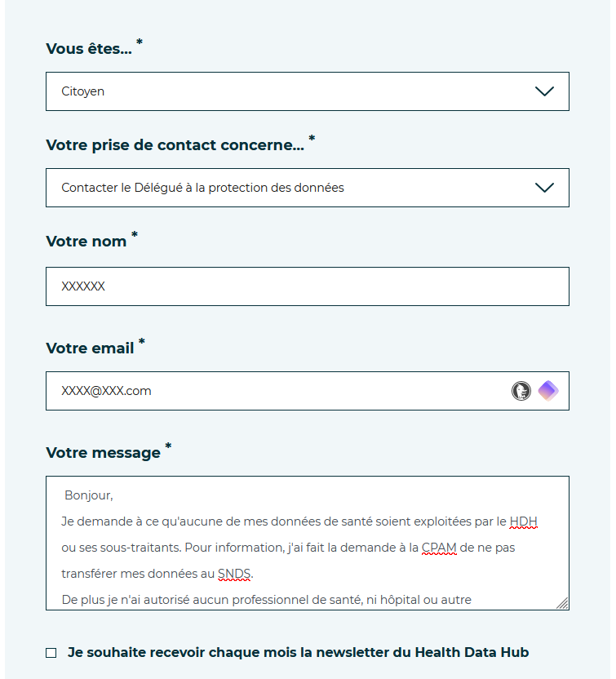Image resolution: width=616 pixels, height=679 pixels.
Task: Click the DuckDuckGo icon in email field
Action: [x=521, y=391]
